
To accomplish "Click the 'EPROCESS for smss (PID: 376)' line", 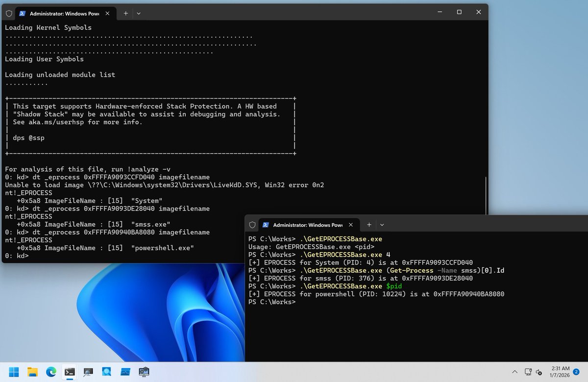I will coord(361,278).
